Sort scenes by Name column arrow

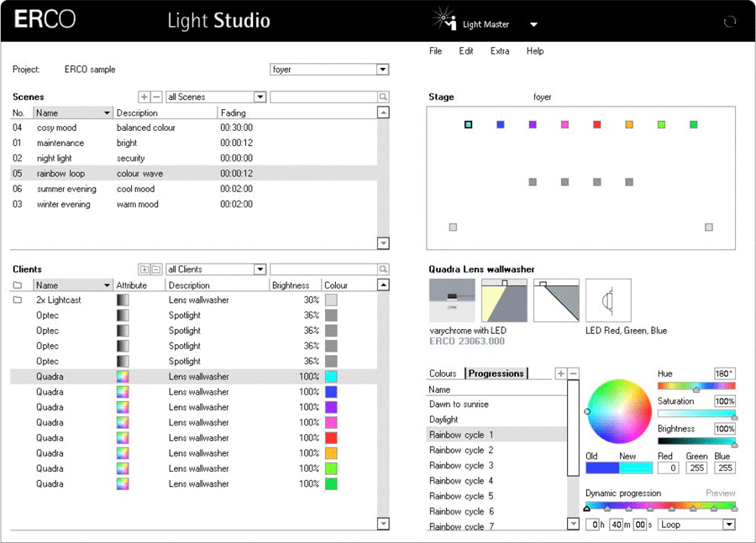pos(107,112)
